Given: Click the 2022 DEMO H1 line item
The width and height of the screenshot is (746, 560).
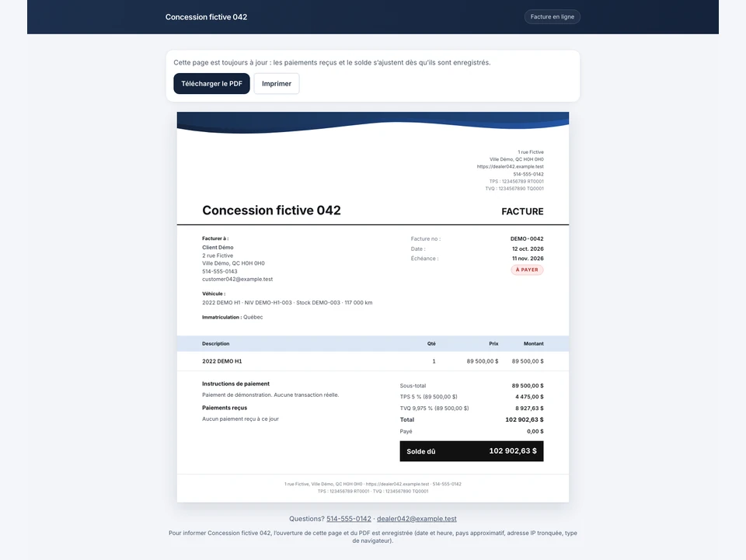Looking at the screenshot, I should click(x=221, y=361).
